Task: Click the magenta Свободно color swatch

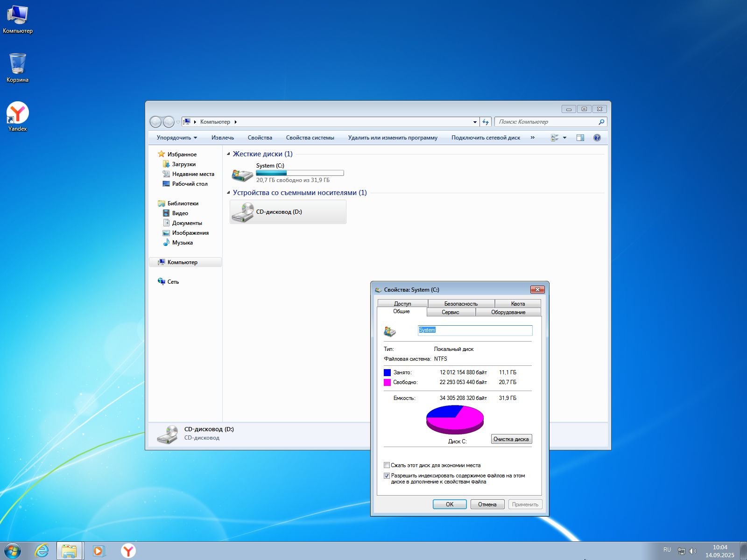Action: tap(387, 382)
